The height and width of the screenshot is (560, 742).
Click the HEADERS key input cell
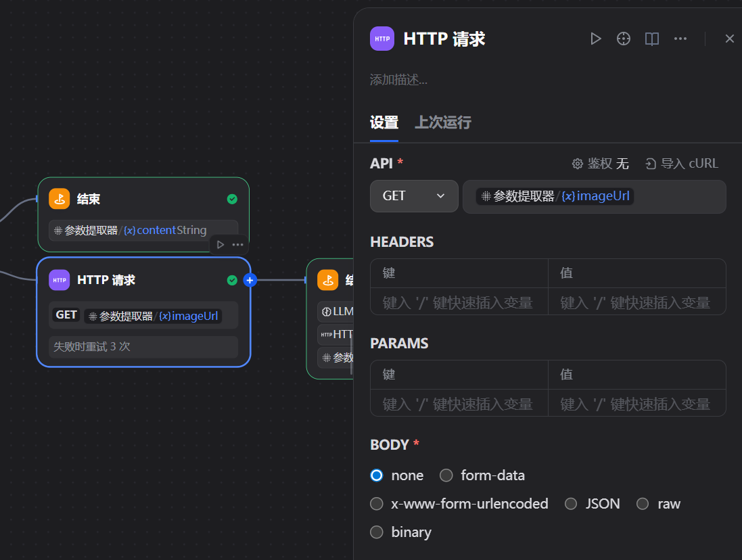459,302
